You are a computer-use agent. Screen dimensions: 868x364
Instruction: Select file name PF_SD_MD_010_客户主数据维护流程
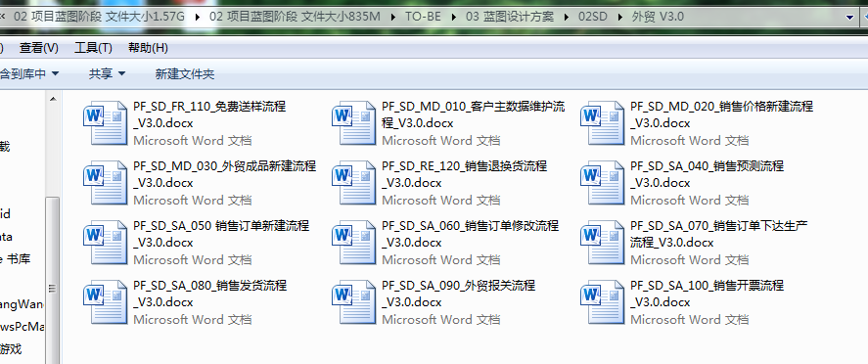[474, 114]
